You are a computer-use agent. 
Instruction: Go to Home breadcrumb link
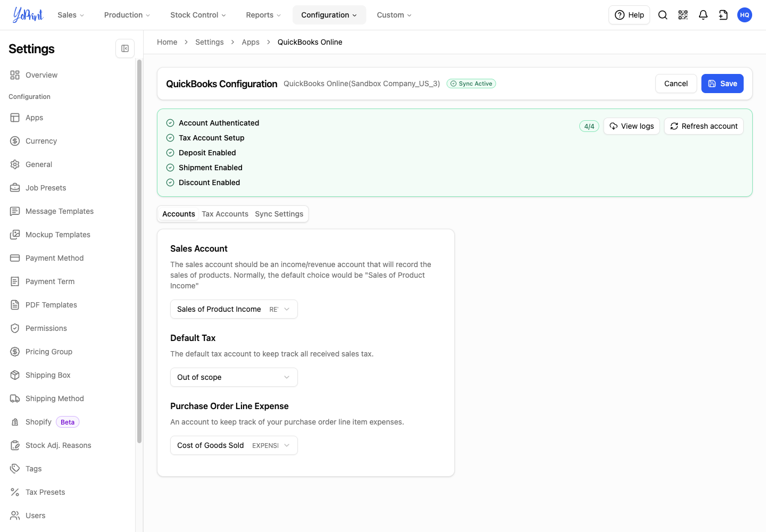click(x=167, y=42)
